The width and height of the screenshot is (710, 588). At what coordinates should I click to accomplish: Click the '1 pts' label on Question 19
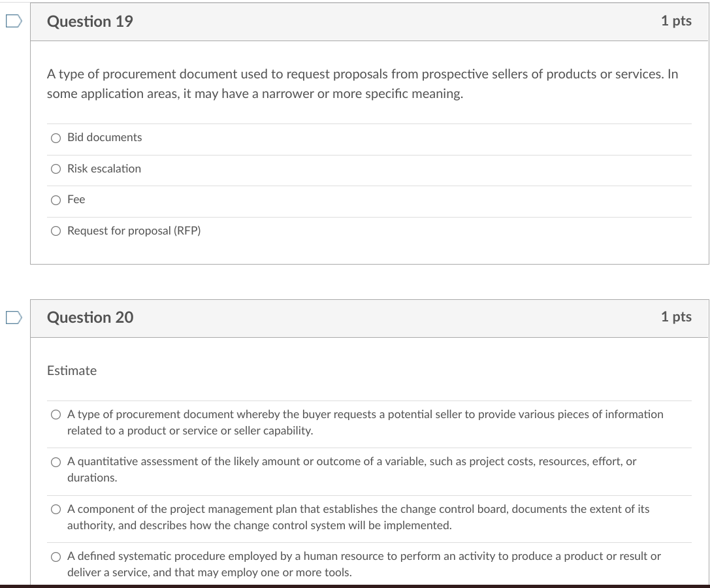[x=677, y=21]
